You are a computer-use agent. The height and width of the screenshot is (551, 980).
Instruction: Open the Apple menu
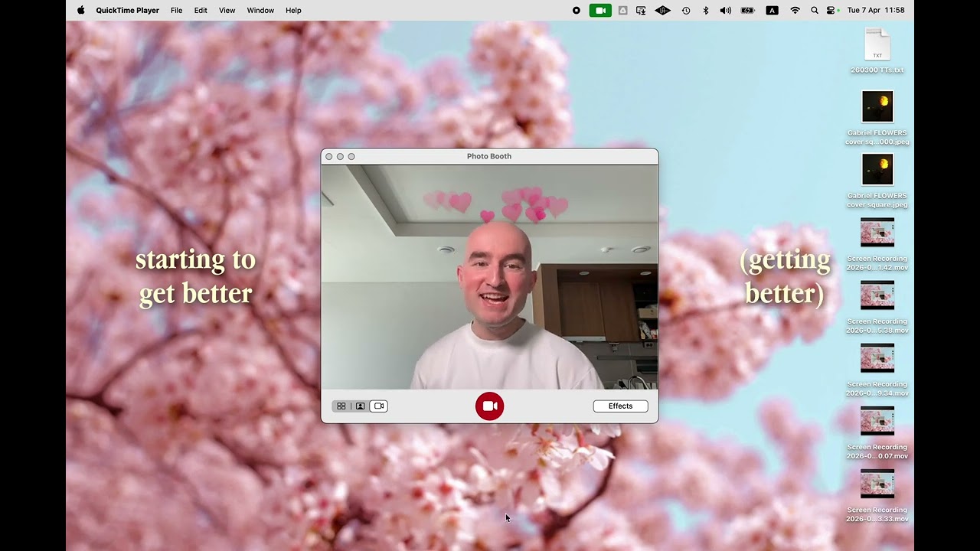coord(81,11)
